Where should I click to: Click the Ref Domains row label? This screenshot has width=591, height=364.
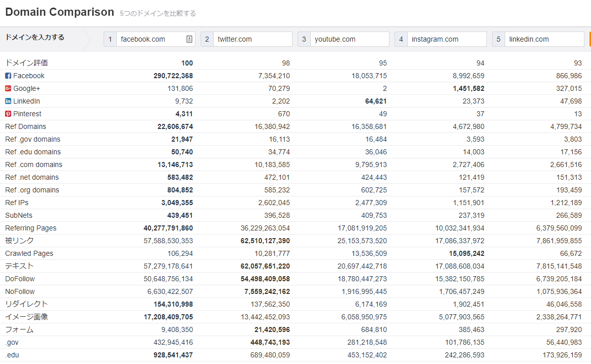point(25,126)
